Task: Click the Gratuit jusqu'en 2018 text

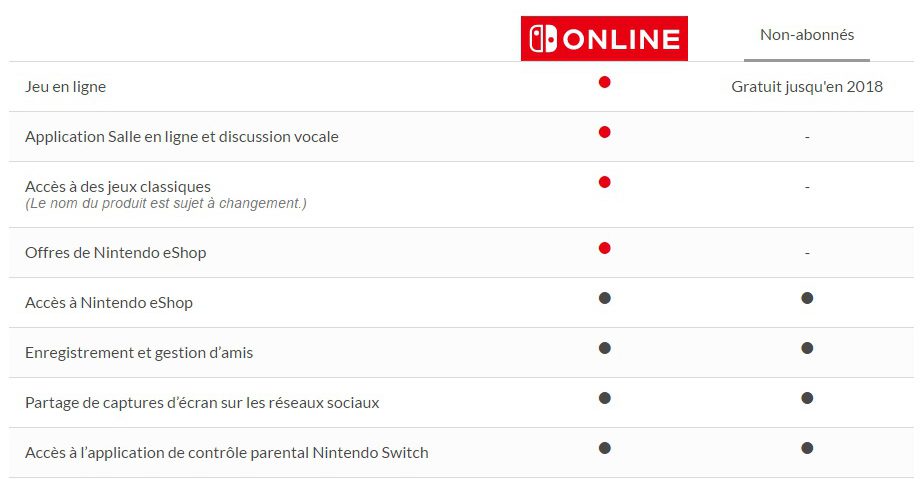Action: pos(807,87)
